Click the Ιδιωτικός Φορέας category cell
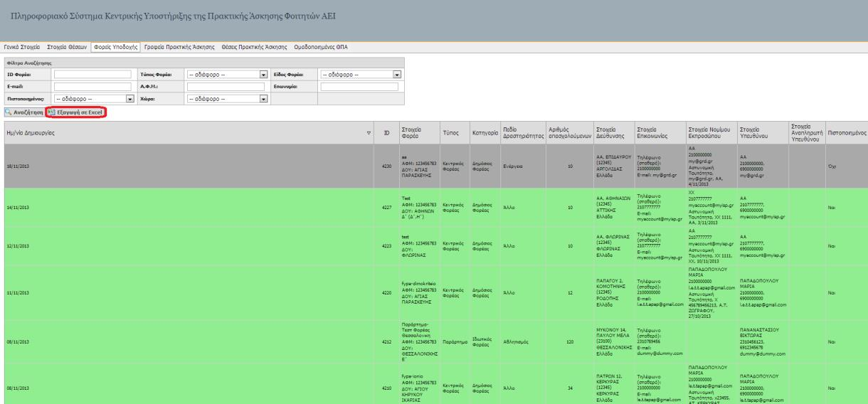This screenshot has width=868, height=404. [484, 341]
